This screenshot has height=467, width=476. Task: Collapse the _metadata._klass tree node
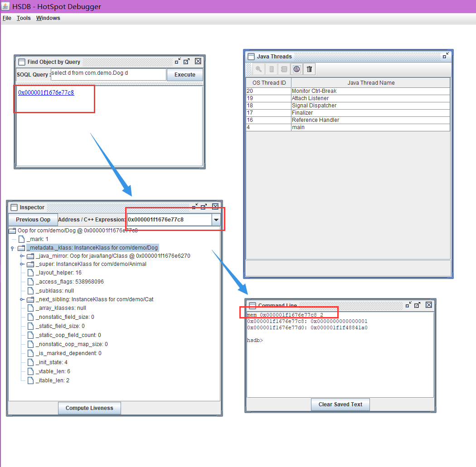click(12, 248)
